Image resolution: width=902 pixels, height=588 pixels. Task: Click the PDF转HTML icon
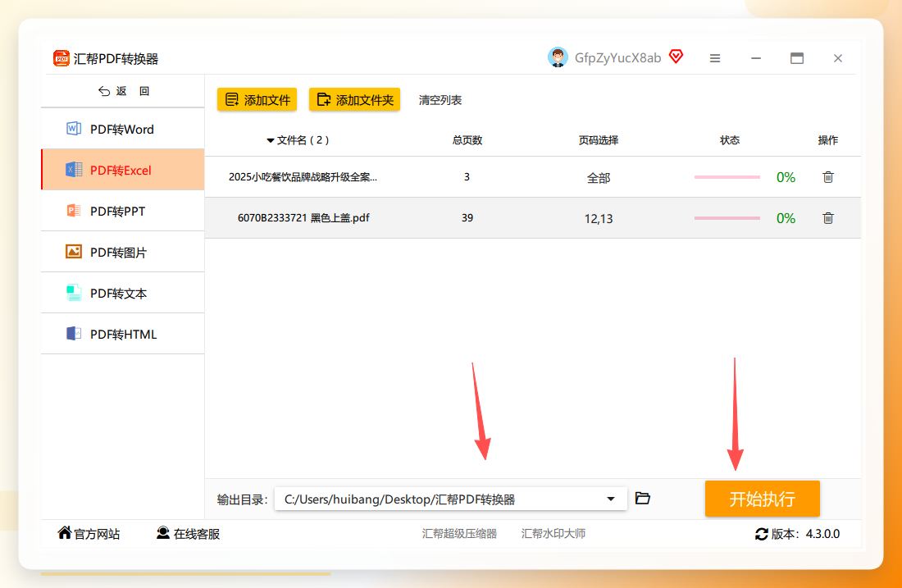coord(74,334)
